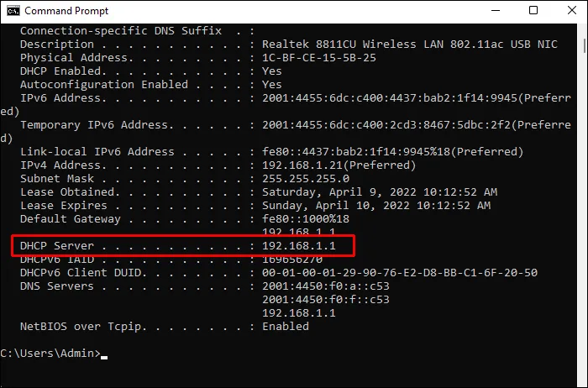Click the DHCPv6 Client DUID value
The height and width of the screenshot is (388, 588).
click(x=400, y=273)
